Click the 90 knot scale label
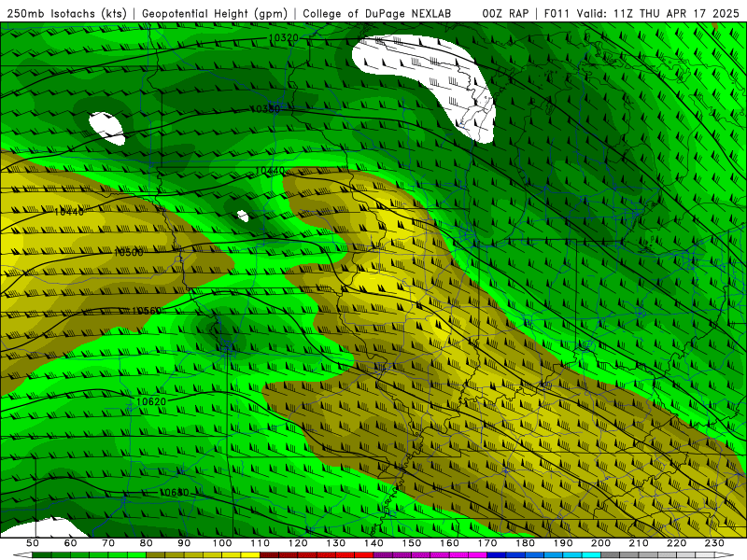Screen dimensions: 747x560 tap(184, 543)
